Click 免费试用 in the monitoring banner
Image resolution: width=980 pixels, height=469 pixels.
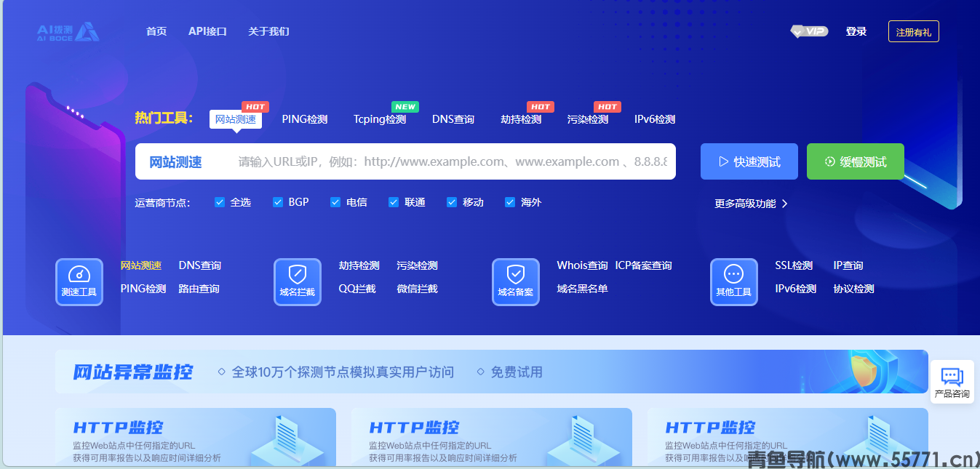[517, 372]
